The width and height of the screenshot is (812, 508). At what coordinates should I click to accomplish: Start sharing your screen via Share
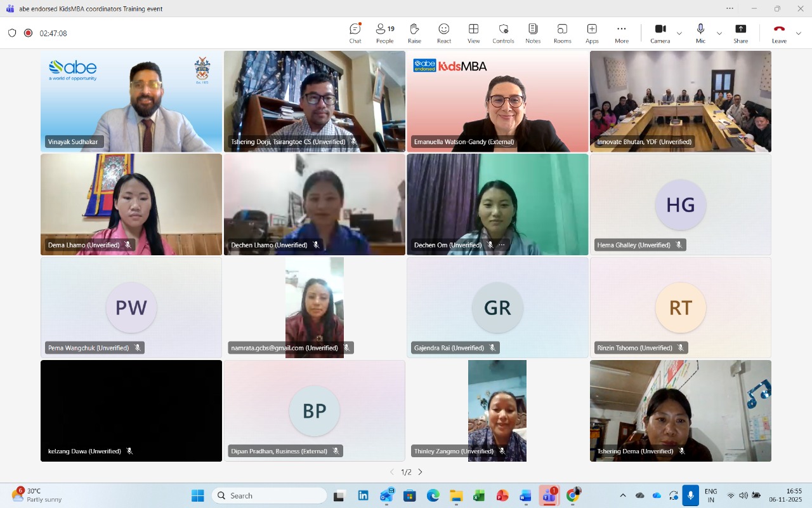pyautogui.click(x=740, y=33)
